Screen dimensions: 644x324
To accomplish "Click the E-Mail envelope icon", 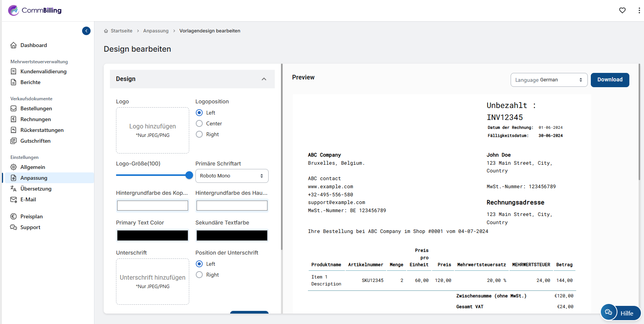I will click(x=13, y=199).
